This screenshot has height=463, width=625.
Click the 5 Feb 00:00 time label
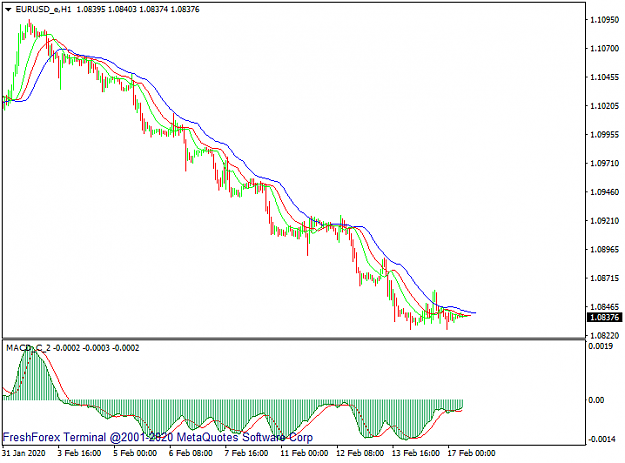[135, 453]
